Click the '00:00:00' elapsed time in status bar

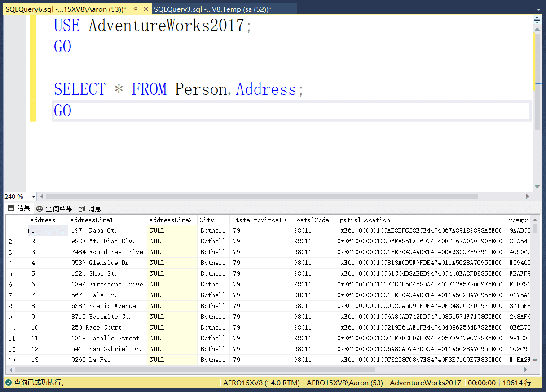point(482,383)
